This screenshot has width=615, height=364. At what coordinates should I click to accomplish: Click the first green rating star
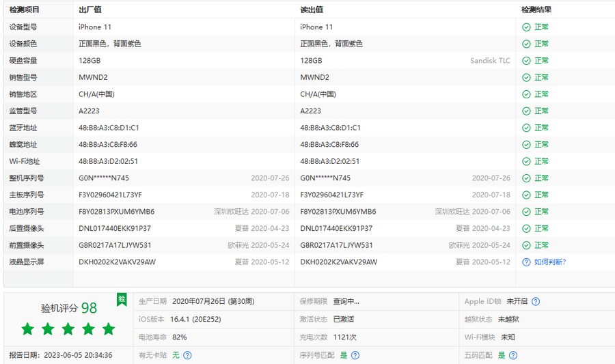tap(28, 328)
